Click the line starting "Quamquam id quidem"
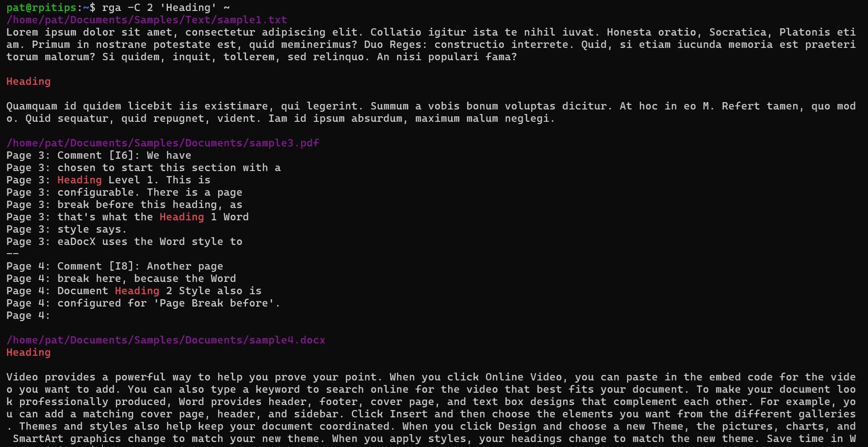This screenshot has height=447, width=868. pyautogui.click(x=183, y=106)
